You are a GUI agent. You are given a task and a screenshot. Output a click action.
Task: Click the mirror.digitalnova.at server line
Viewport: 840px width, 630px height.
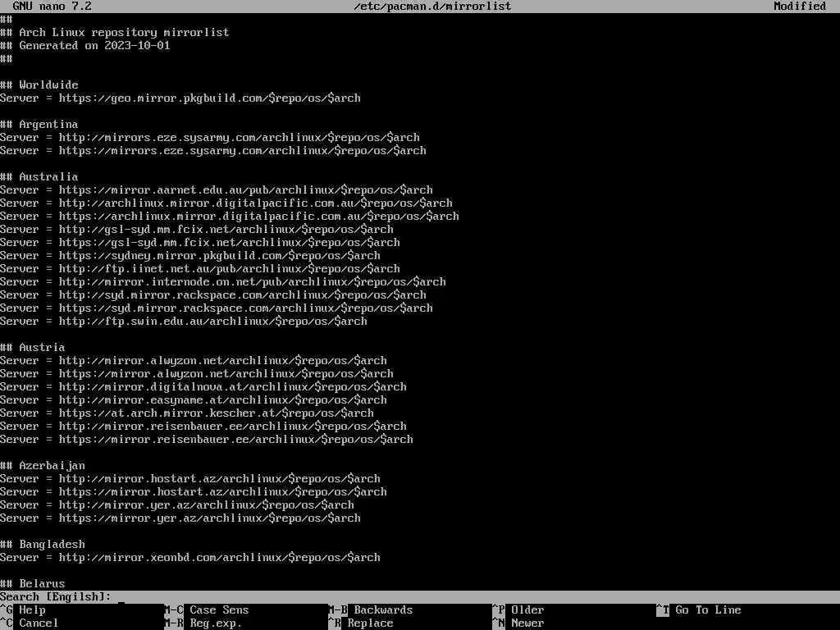coord(203,387)
